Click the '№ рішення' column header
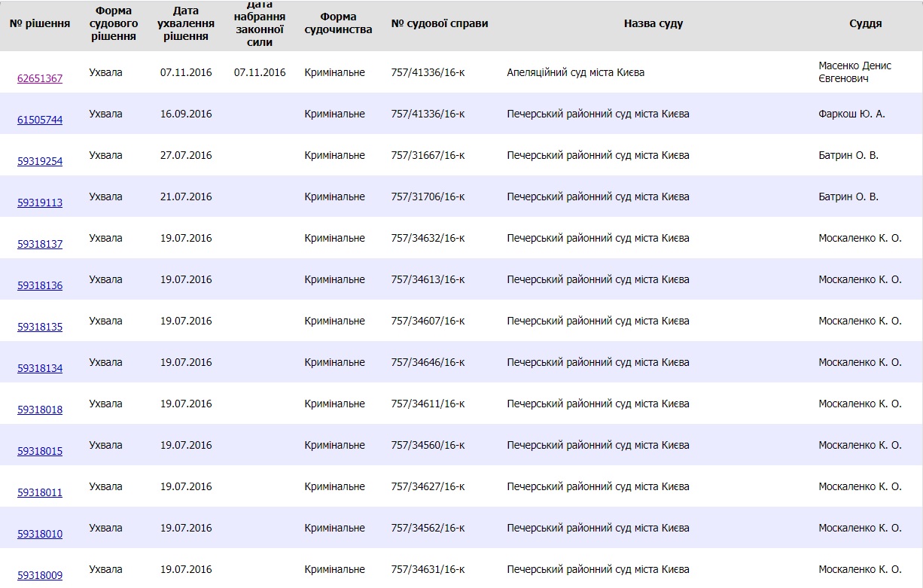Viewport: 923px width, 588px height. click(40, 23)
